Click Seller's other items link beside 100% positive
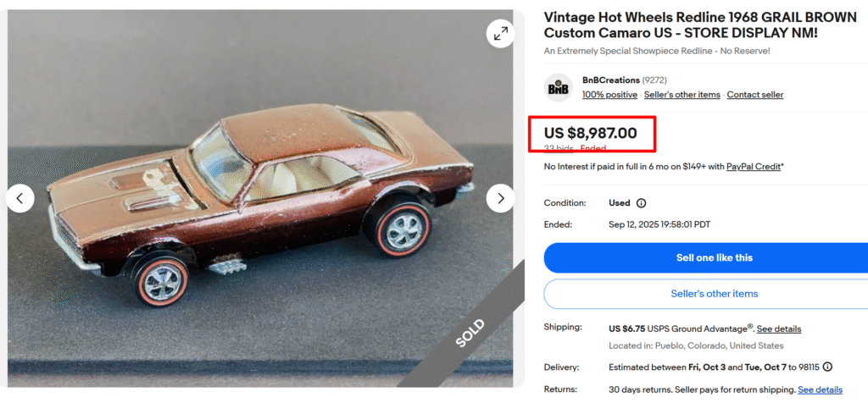Viewport: 868px width, 403px height. [x=682, y=95]
